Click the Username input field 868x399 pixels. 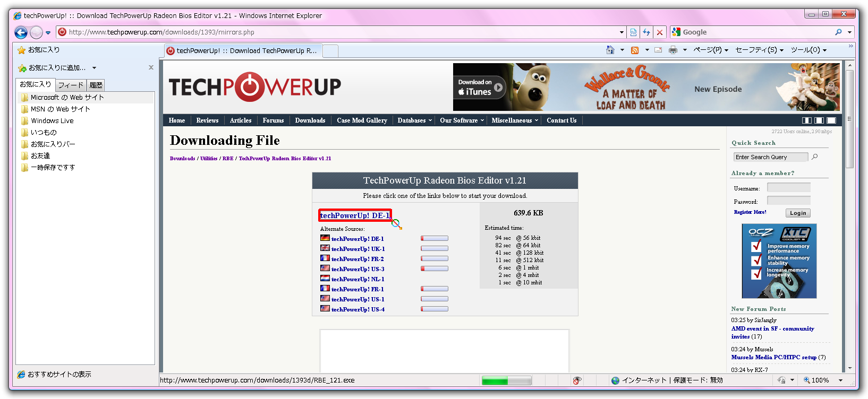pos(789,187)
